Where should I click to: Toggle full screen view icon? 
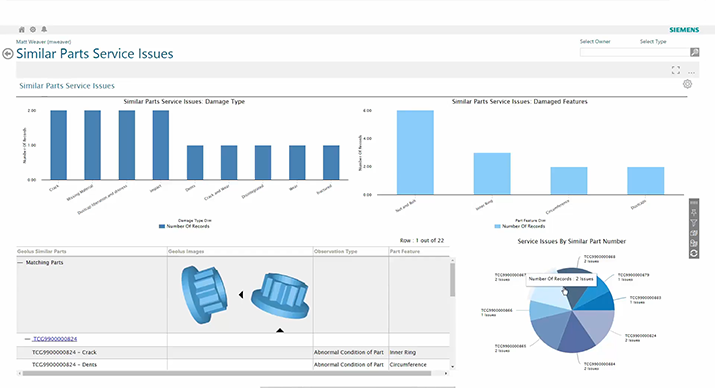point(676,70)
